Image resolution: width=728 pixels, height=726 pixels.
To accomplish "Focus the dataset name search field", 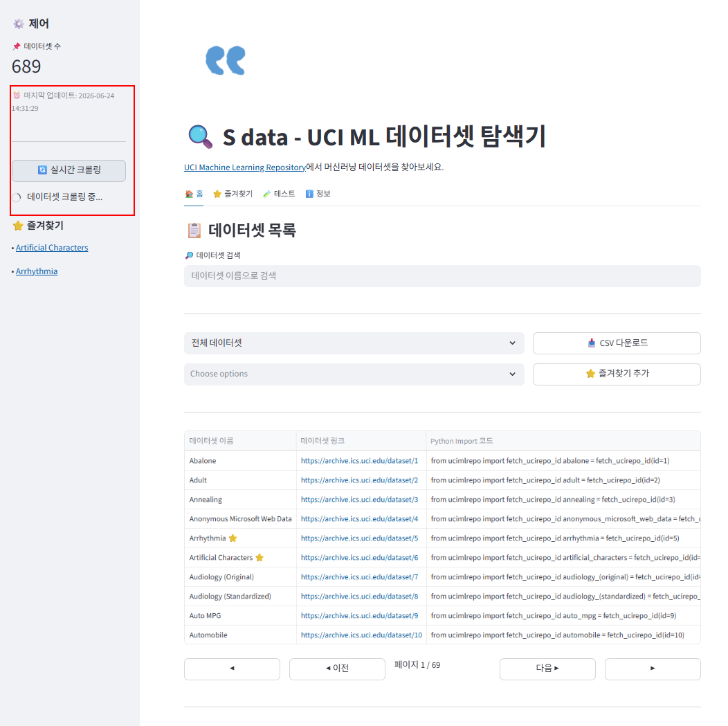I will point(442,275).
